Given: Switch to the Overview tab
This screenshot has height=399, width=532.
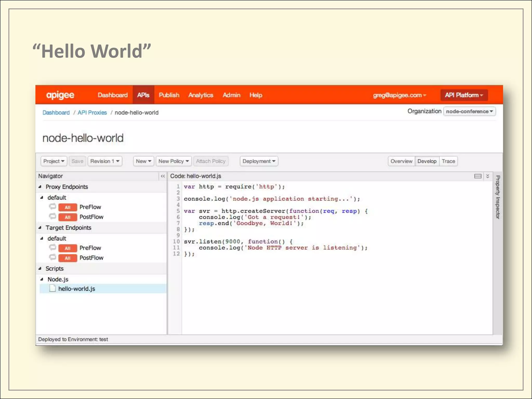Looking at the screenshot, I should coord(401,161).
